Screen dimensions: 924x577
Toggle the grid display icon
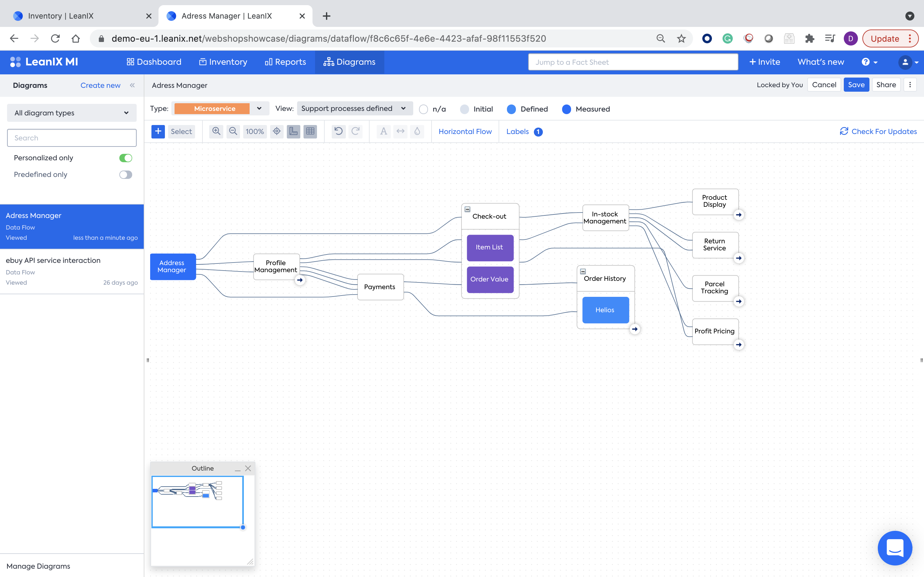pyautogui.click(x=310, y=131)
